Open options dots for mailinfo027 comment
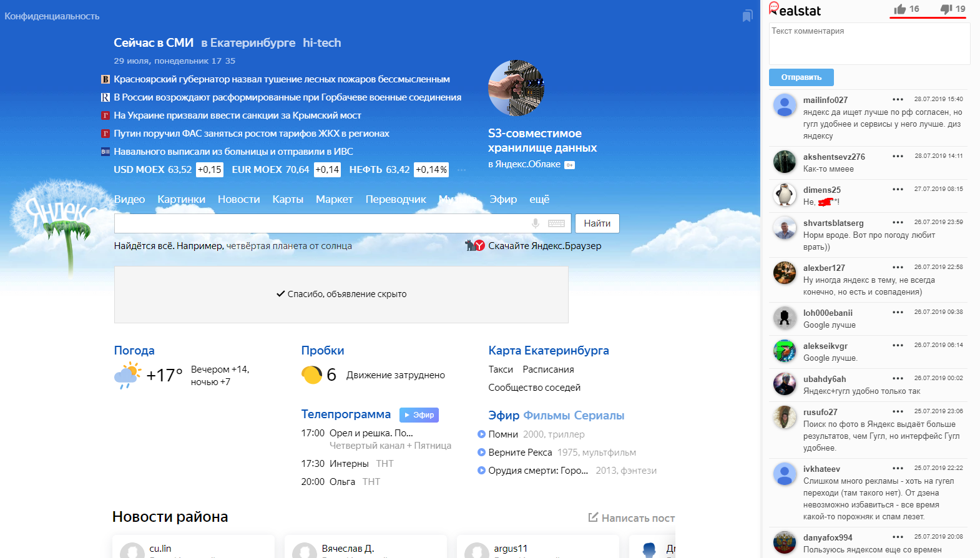This screenshot has width=980, height=558. pos(898,99)
